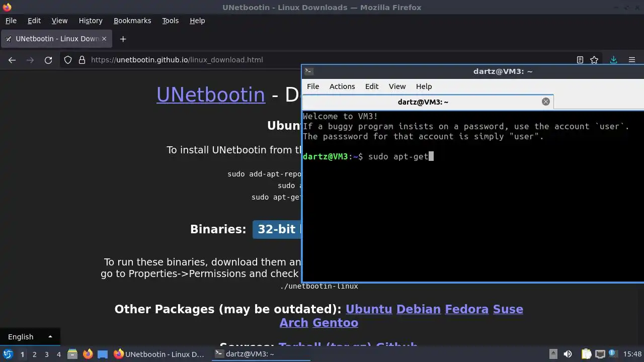Open the Firefox Tools menu
The height and width of the screenshot is (362, 644).
170,21
